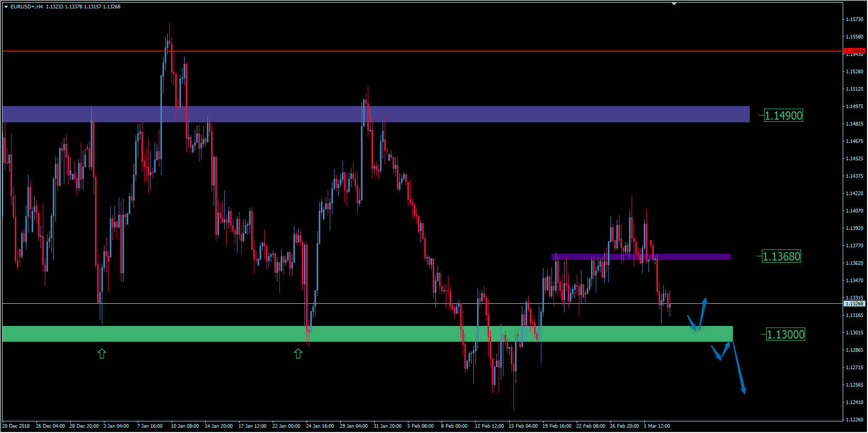Click the 1.13680 price label
This screenshot has height=433, width=868.
click(781, 256)
